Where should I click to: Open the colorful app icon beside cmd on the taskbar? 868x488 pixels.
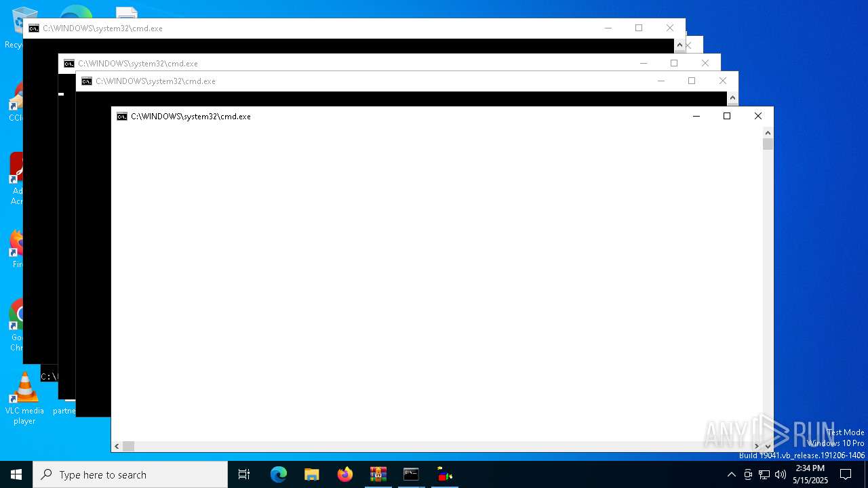coord(445,474)
